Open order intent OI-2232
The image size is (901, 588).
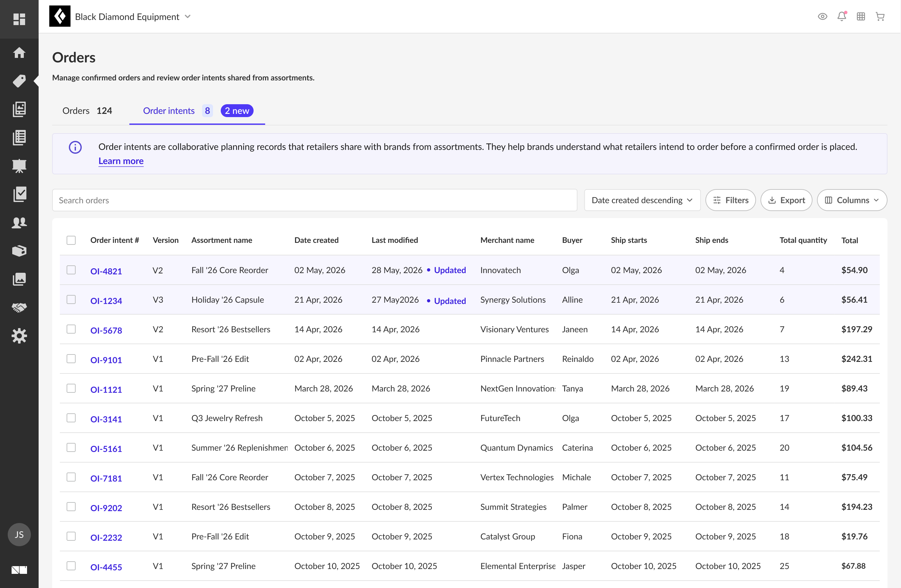pos(106,538)
